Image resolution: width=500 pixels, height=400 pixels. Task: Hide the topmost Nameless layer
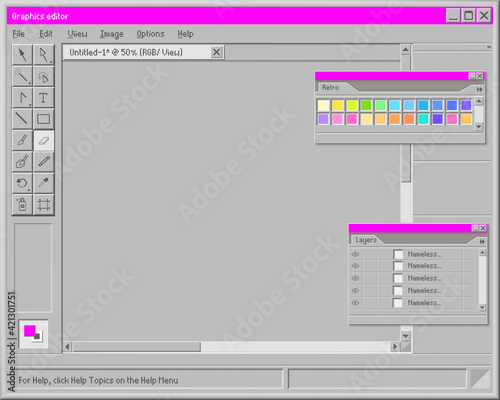355,254
